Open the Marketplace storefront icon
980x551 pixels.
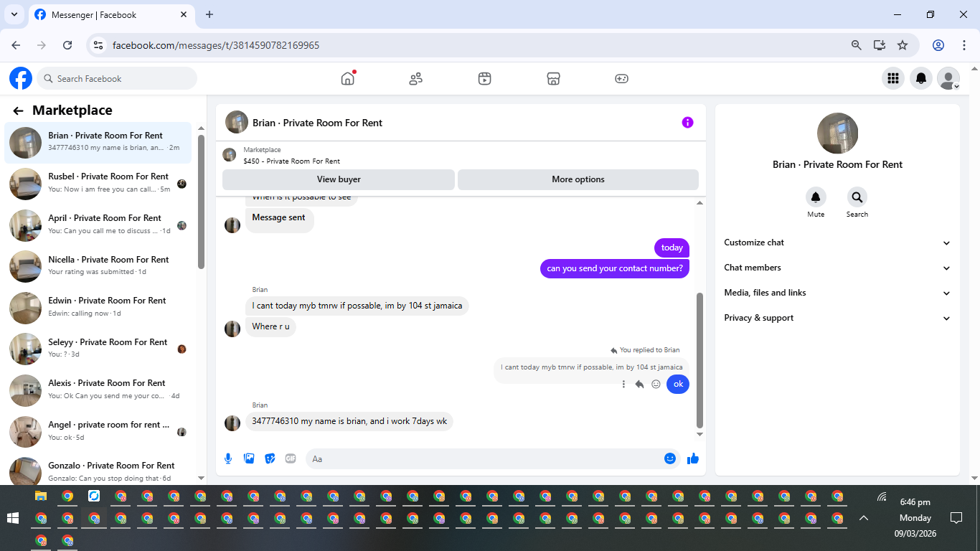click(x=553, y=79)
